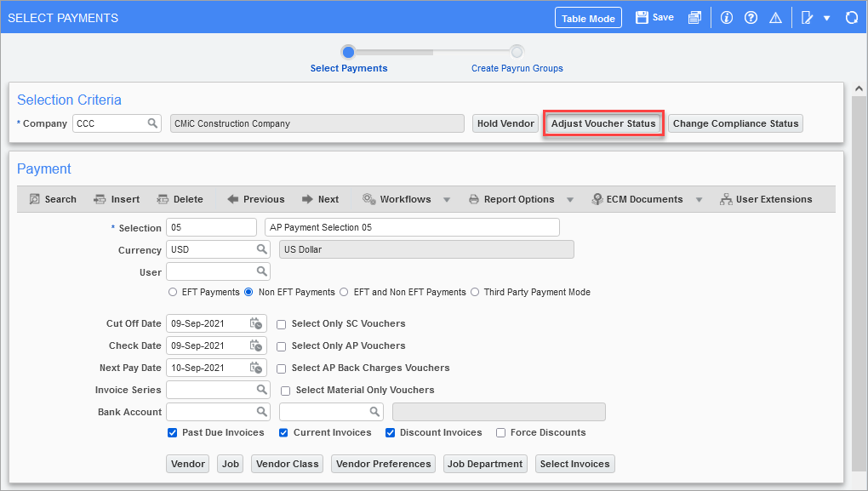Open the help question mark icon
Image resolution: width=868 pixels, height=491 pixels.
tap(751, 18)
